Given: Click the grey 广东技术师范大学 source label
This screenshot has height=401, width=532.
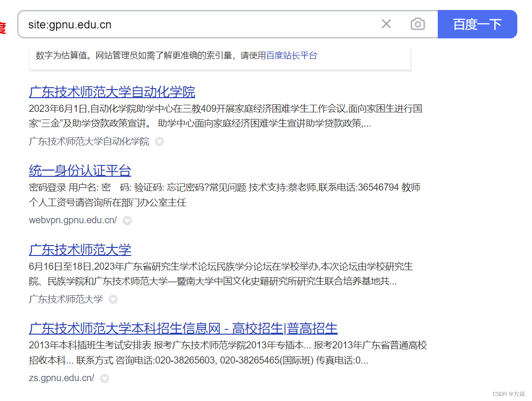Looking at the screenshot, I should pos(66,299).
